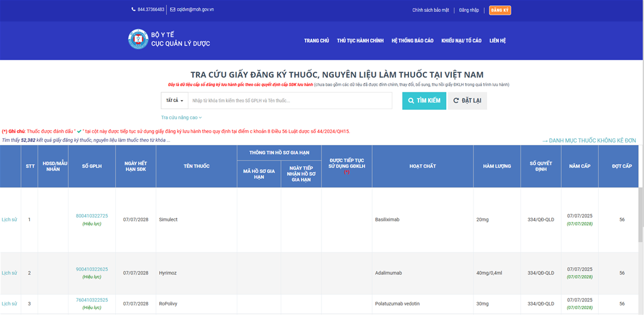The image size is (644, 315).
Task: Click the phone icon in top bar
Action: (x=134, y=10)
